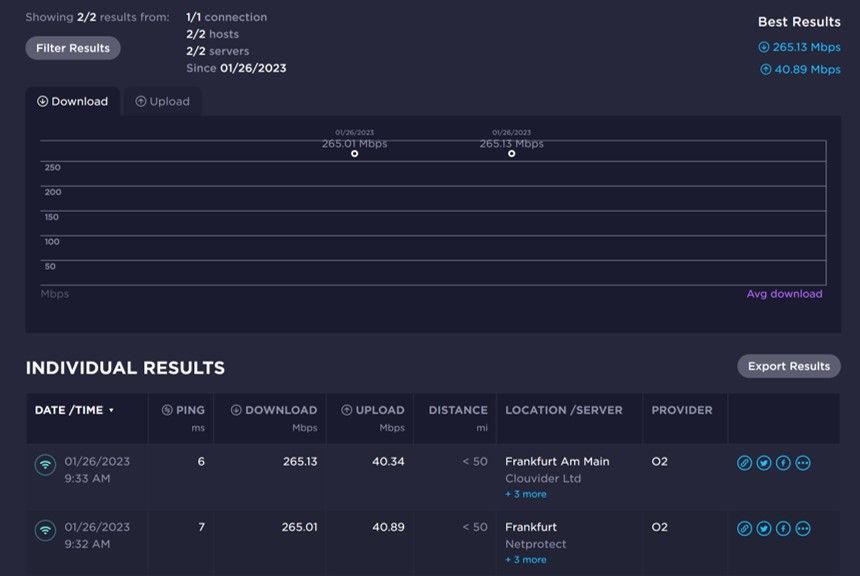Open more sharing options for the 9:33 AM result
The height and width of the screenshot is (576, 860).
click(803, 462)
